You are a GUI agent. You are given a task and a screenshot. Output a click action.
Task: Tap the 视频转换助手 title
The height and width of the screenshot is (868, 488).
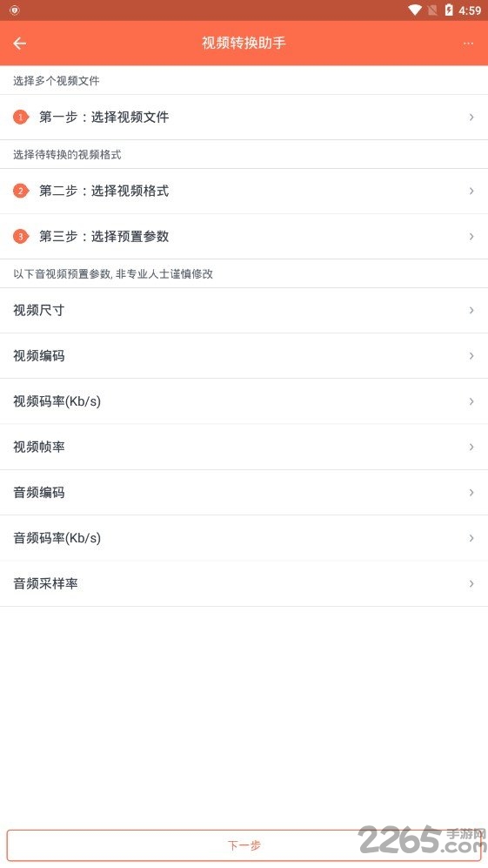[x=244, y=44]
